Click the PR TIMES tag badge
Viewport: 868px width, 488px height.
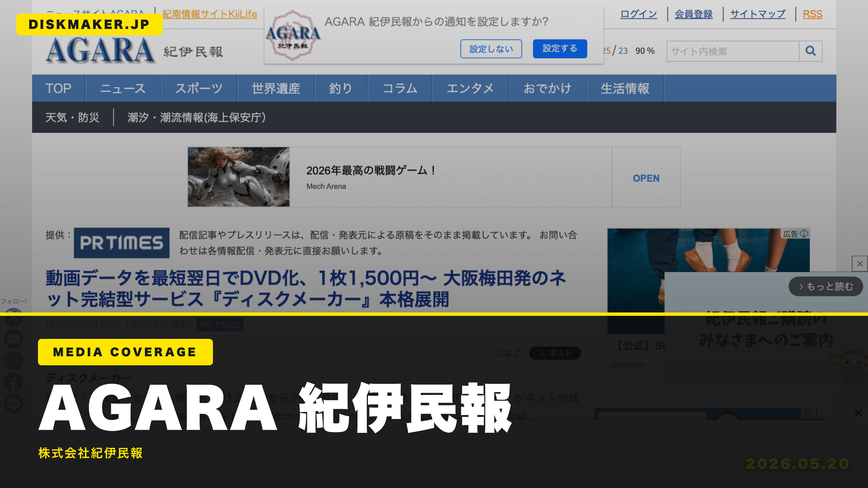[x=220, y=325]
